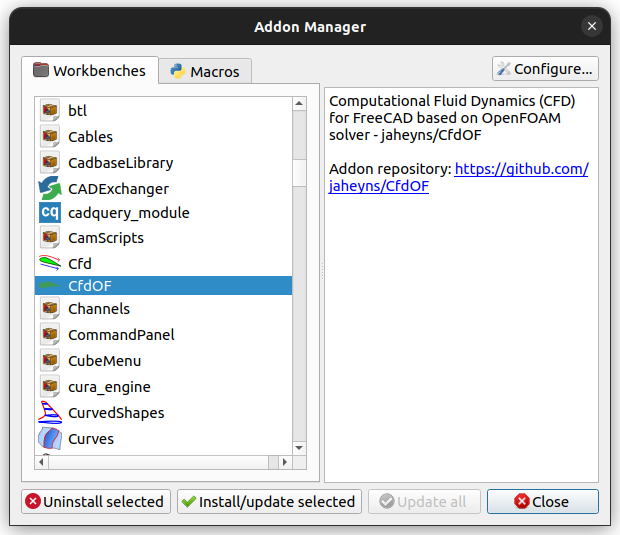Image resolution: width=620 pixels, height=535 pixels.
Task: Click the cadquery_module cq icon
Action: [x=50, y=212]
